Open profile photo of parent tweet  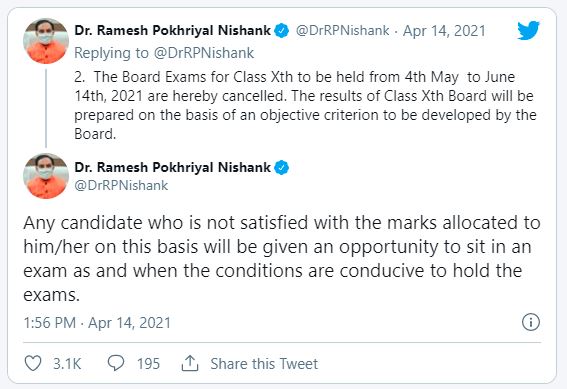(x=46, y=41)
